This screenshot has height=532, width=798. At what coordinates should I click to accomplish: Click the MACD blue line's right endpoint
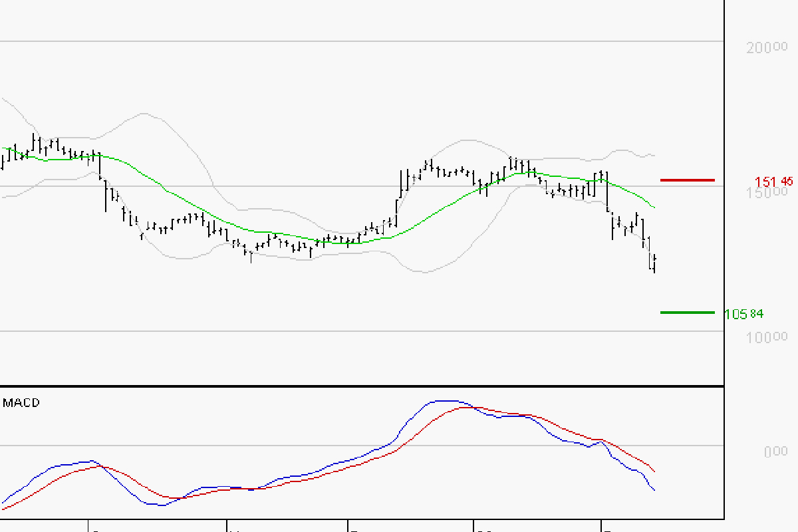click(655, 491)
